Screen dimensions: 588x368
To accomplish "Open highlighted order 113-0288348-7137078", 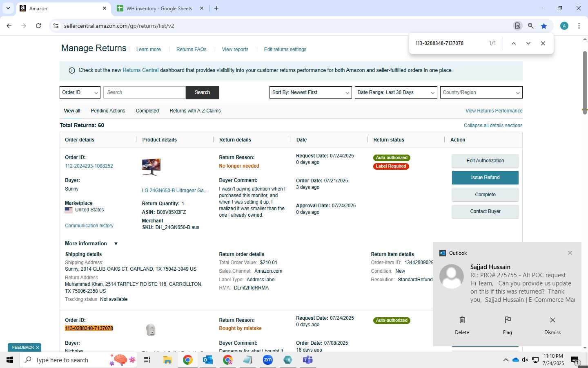I will click(89, 328).
